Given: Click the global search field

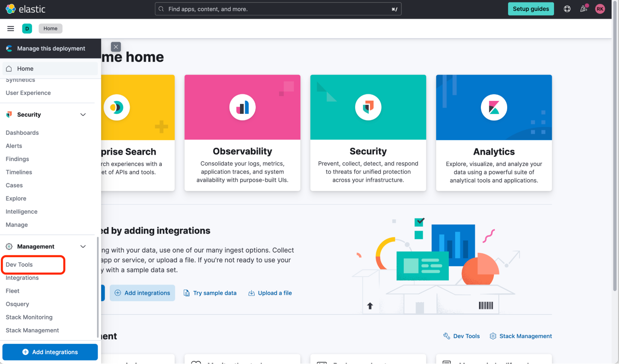Looking at the screenshot, I should tap(278, 9).
